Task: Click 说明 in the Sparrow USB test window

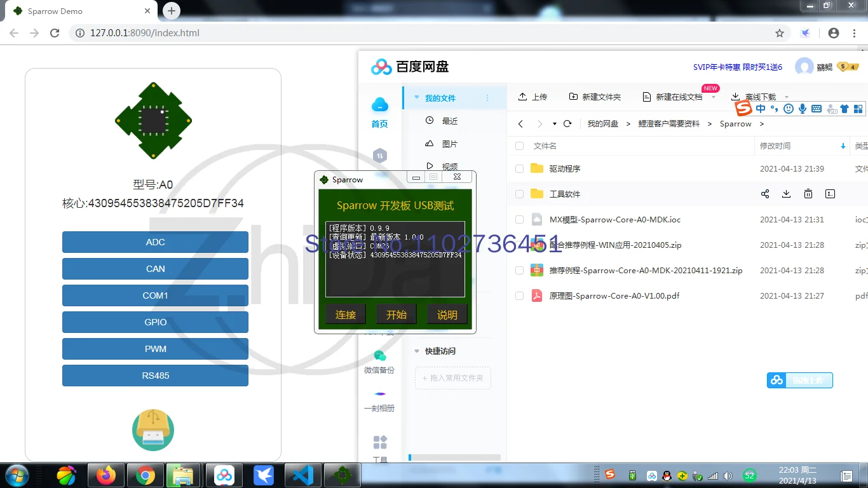Action: pos(447,315)
